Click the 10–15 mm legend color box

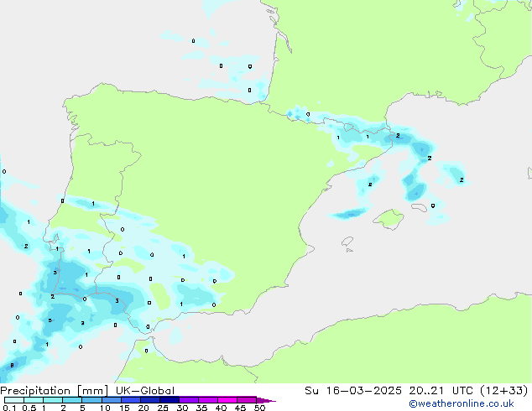111,400
